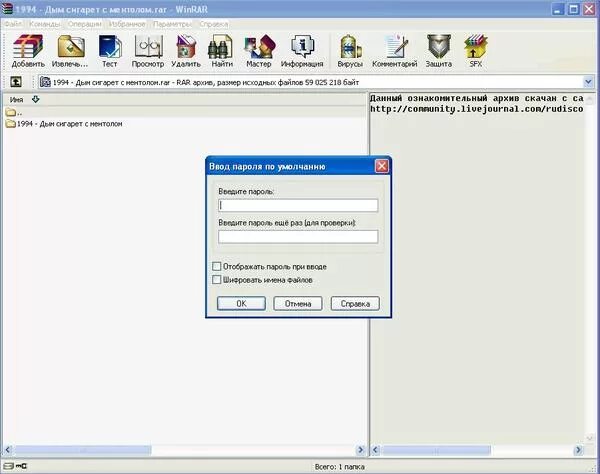Click the livejournal URL in comment pane
This screenshot has width=600, height=474.
click(476, 109)
